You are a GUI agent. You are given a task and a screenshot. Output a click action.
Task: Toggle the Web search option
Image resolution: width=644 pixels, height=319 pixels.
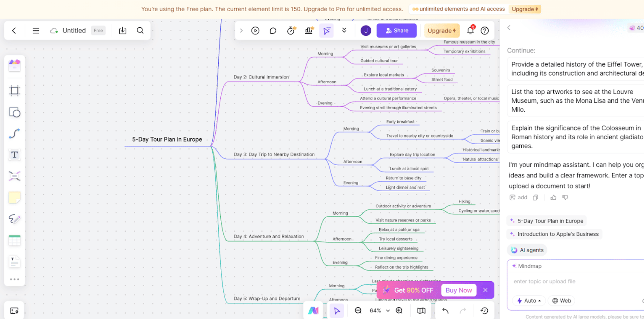pos(561,301)
